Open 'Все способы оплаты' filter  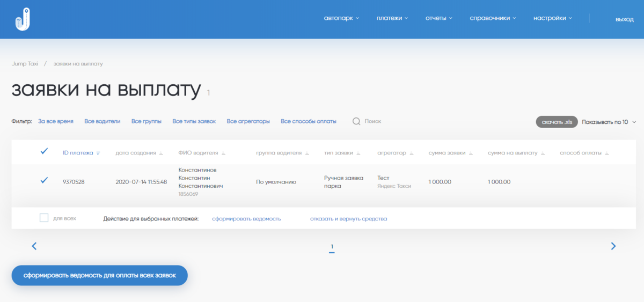pyautogui.click(x=309, y=121)
